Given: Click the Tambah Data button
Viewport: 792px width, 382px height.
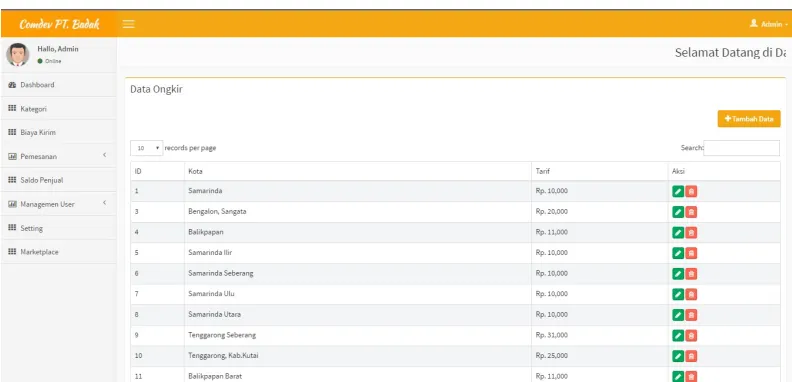Looking at the screenshot, I should tap(749, 119).
